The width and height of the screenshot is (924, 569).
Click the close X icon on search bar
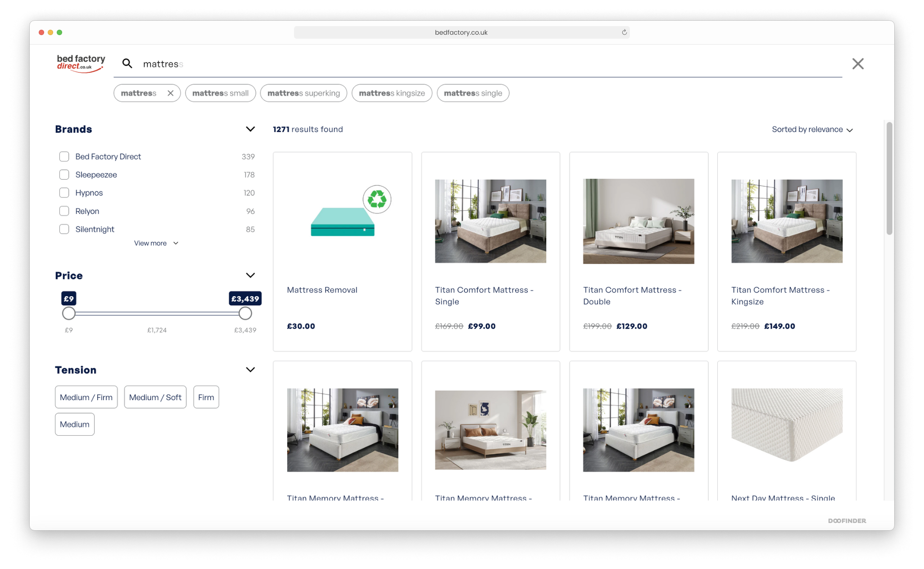coord(856,64)
